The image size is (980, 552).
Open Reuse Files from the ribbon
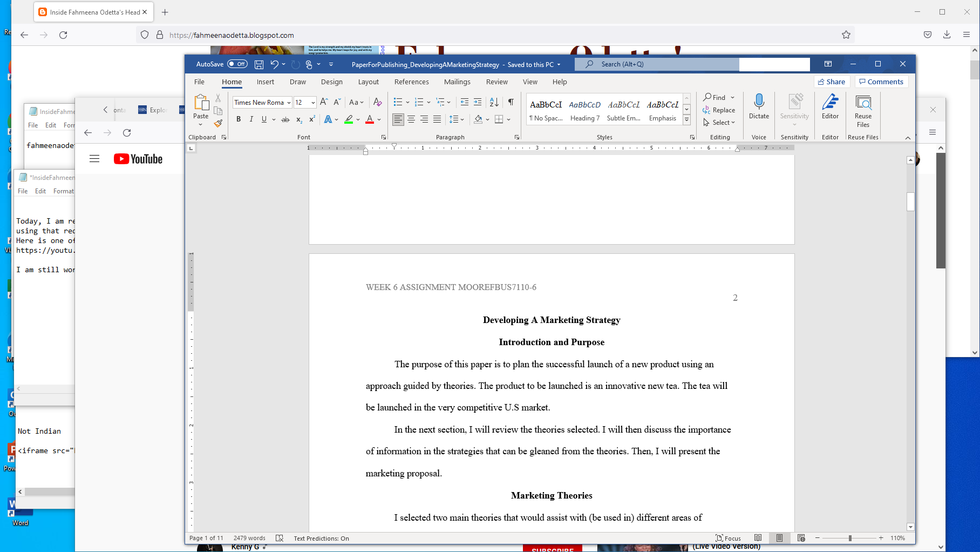pyautogui.click(x=863, y=111)
